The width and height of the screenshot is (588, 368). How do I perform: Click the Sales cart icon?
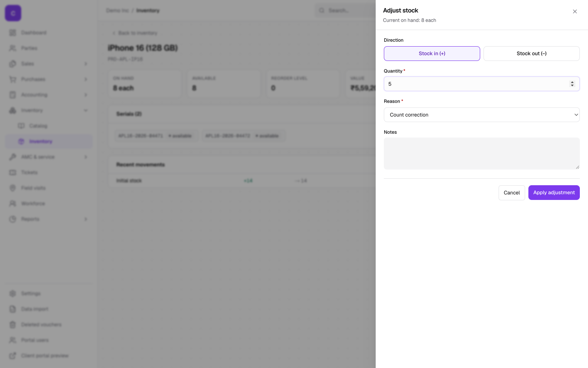(x=13, y=64)
